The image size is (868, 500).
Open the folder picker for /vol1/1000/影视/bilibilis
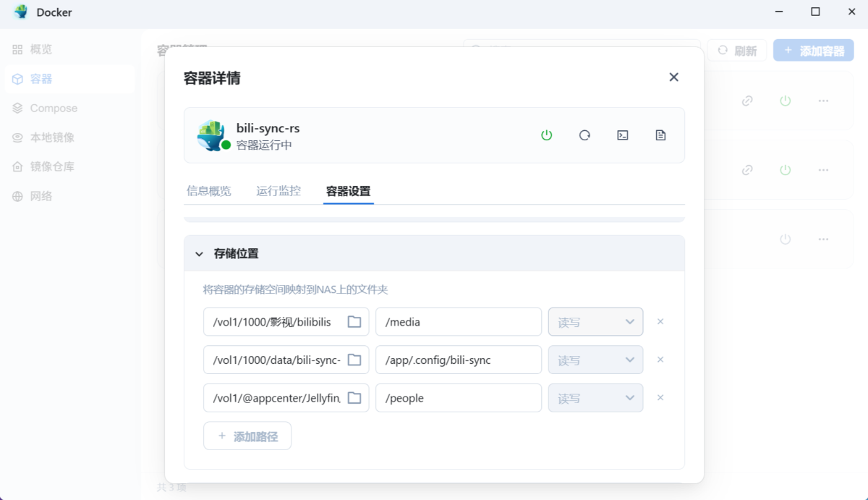[x=354, y=321]
